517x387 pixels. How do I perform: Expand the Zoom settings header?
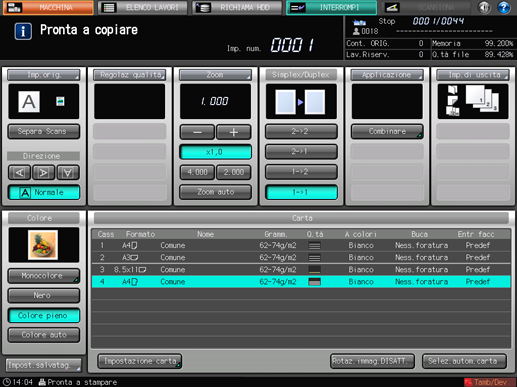215,75
